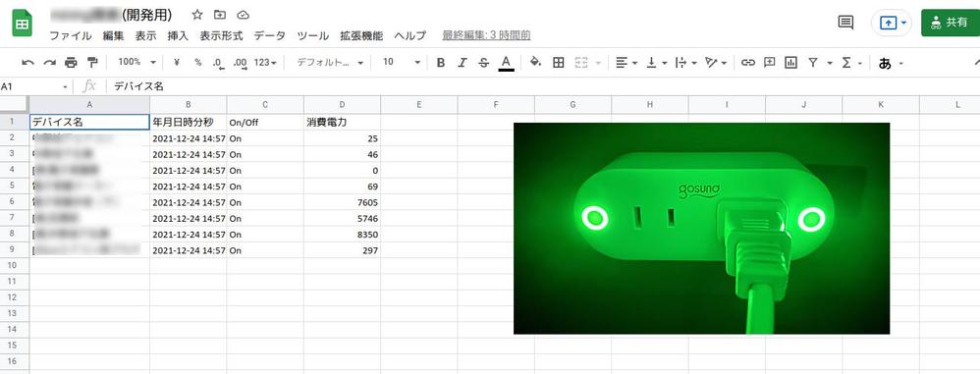Screen dimensions: 980x374
Task: Format as currency with yen button
Action: pyautogui.click(x=177, y=63)
